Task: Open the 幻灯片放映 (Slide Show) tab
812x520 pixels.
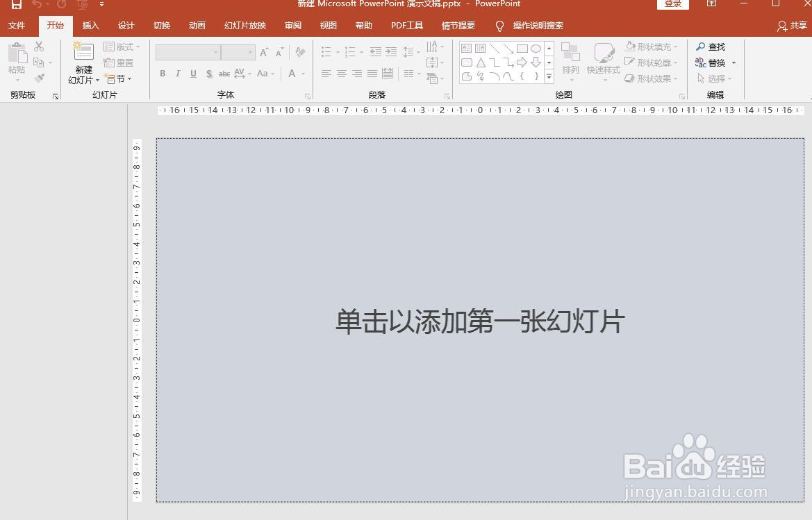Action: pos(244,26)
